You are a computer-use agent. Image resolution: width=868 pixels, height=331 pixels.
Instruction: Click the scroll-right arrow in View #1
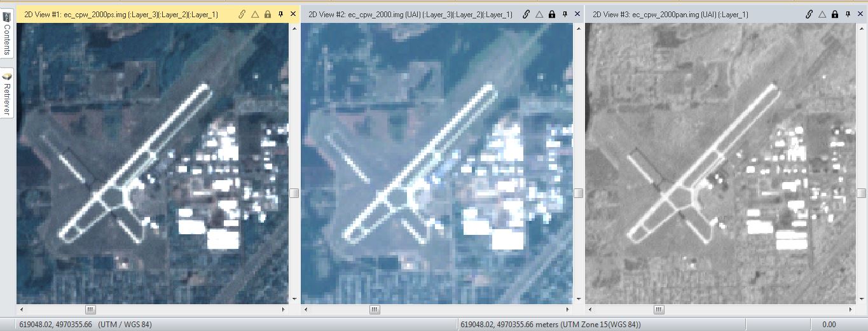click(284, 309)
